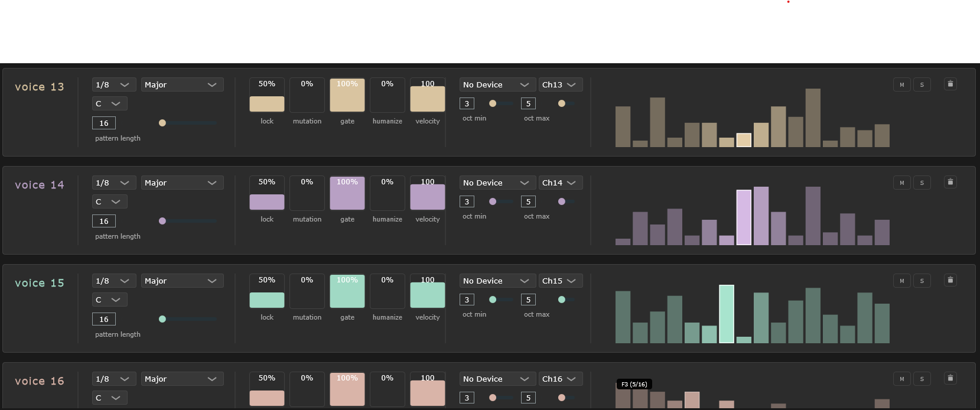The image size is (980, 410).
Task: Delete voice 13 with trash icon
Action: pos(950,84)
